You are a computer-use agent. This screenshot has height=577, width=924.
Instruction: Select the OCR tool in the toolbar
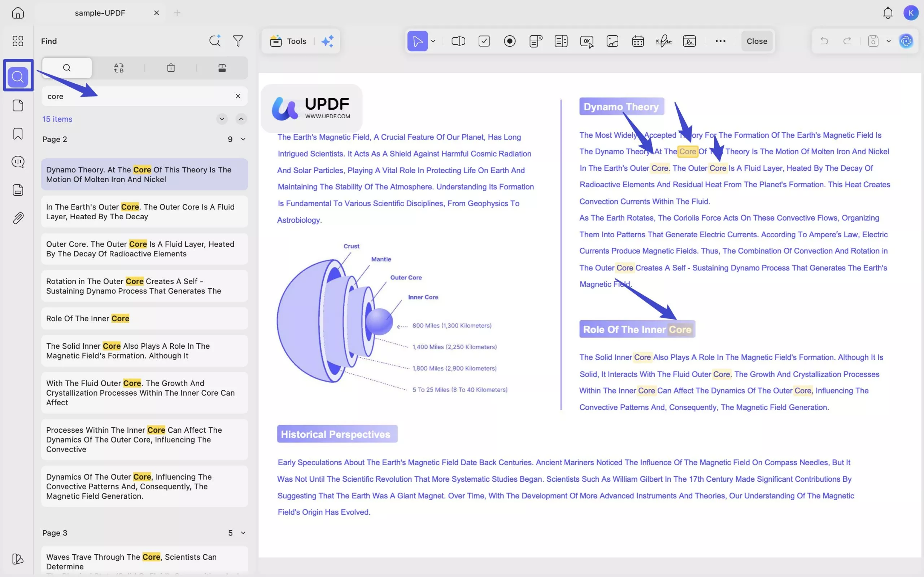(587, 41)
